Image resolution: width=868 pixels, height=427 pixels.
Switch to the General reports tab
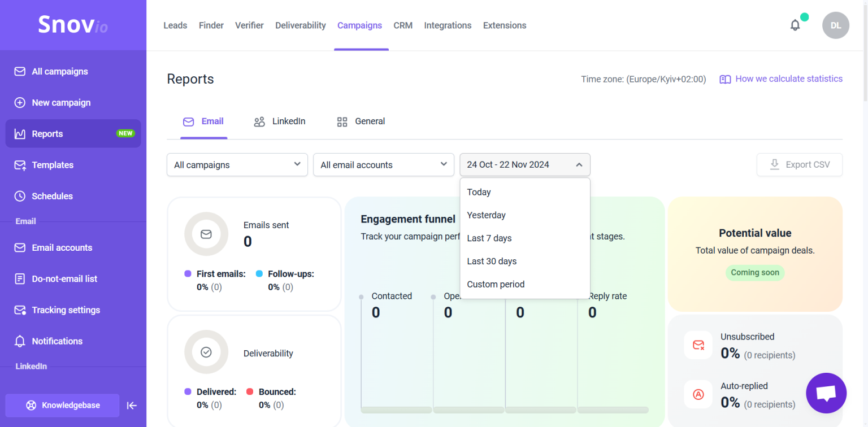[361, 121]
